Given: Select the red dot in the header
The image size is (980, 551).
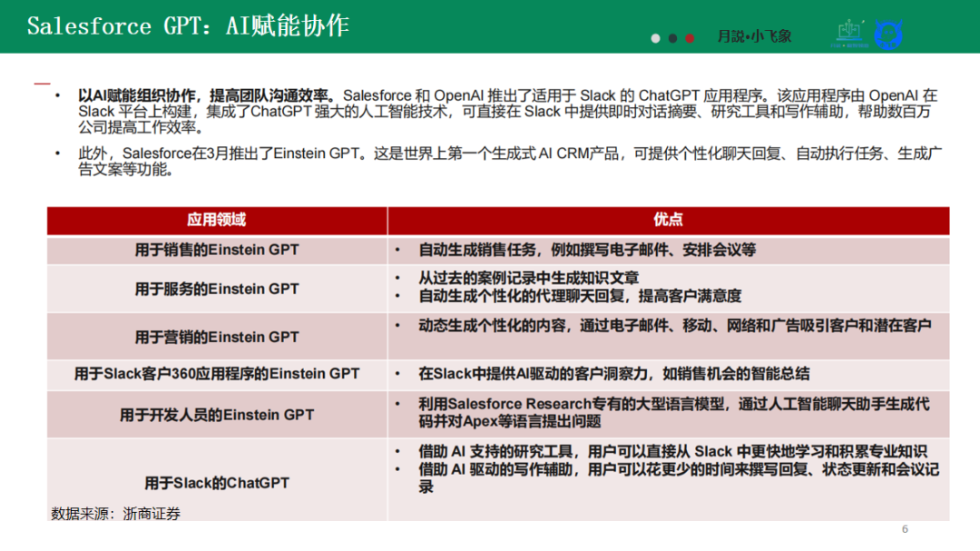Looking at the screenshot, I should point(690,38).
